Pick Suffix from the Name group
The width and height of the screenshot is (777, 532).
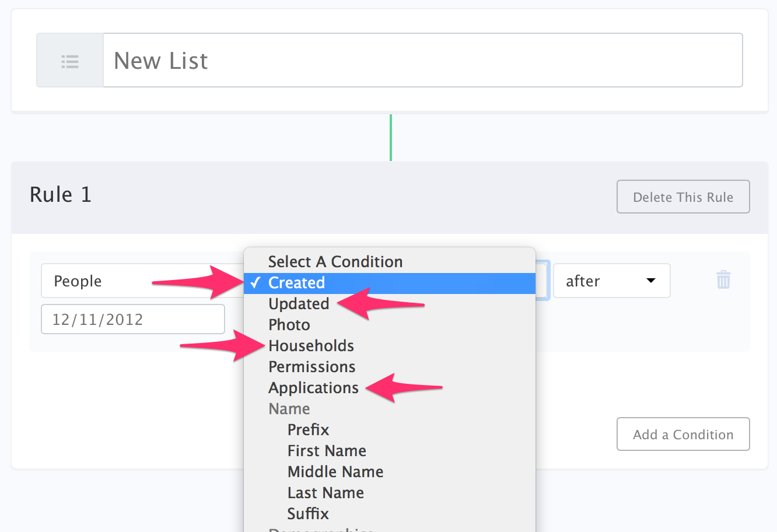308,514
